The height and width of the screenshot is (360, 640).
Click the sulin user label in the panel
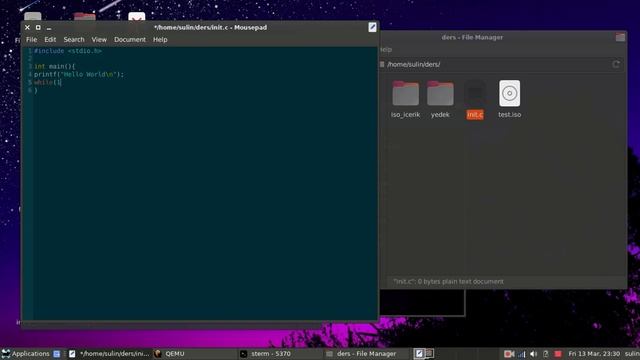click(x=632, y=353)
